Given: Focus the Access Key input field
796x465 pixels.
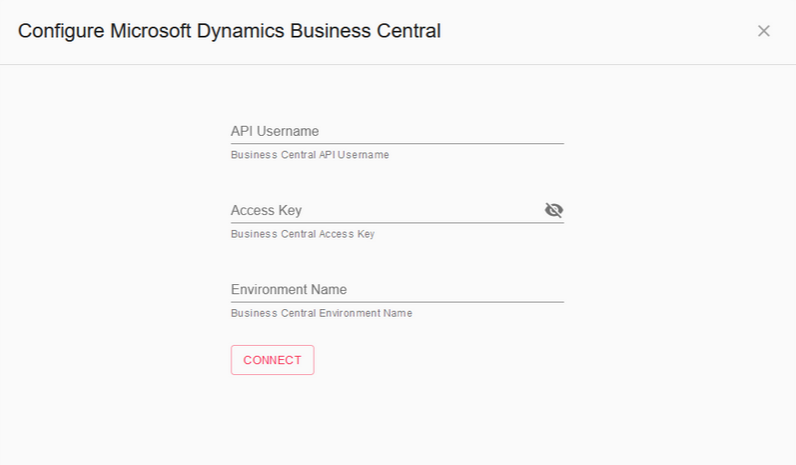Looking at the screenshot, I should coord(385,210).
